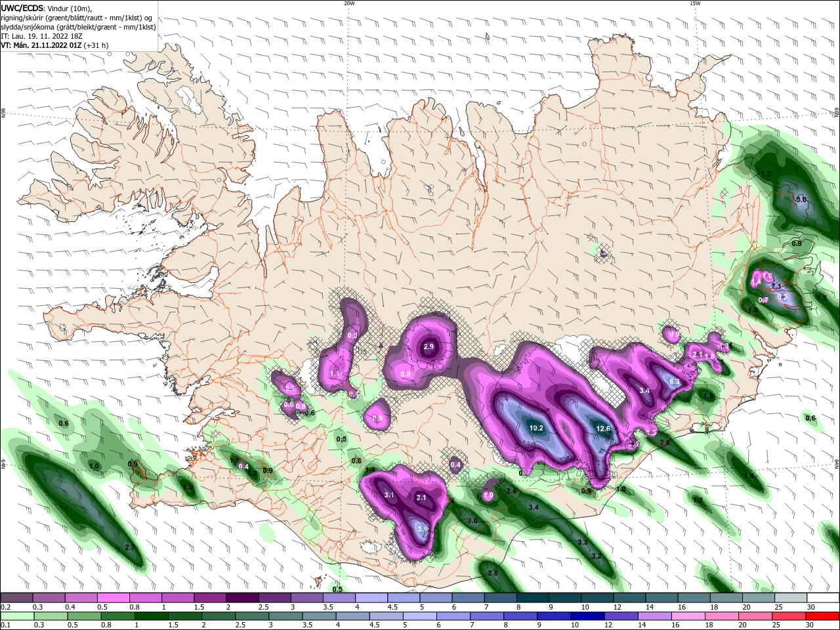Select the 2.8 rain value label
Viewport: 840px width, 630px height.
(x=493, y=573)
